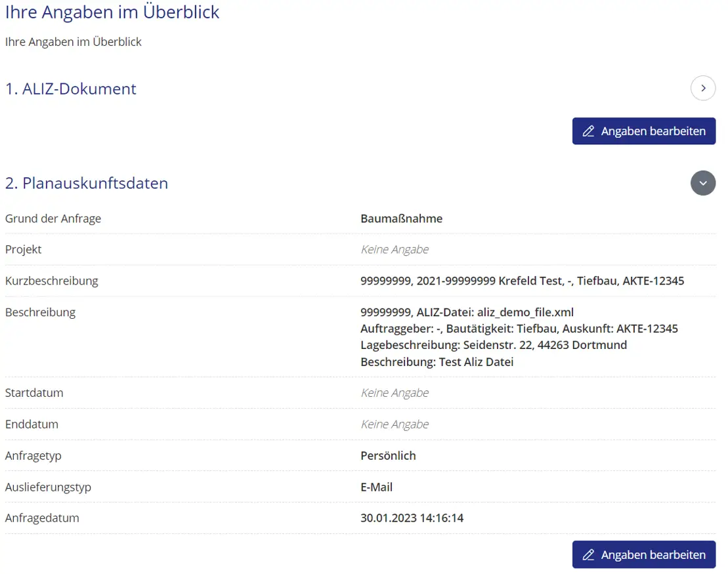
Task: Click the pencil icon on the bottom Angaben bearbeiten button
Action: pos(588,554)
